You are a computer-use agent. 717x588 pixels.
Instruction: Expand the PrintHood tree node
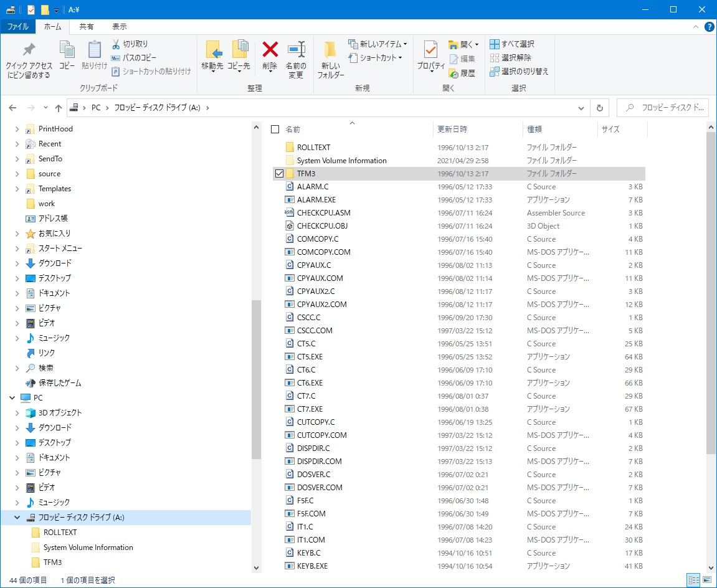pyautogui.click(x=17, y=129)
